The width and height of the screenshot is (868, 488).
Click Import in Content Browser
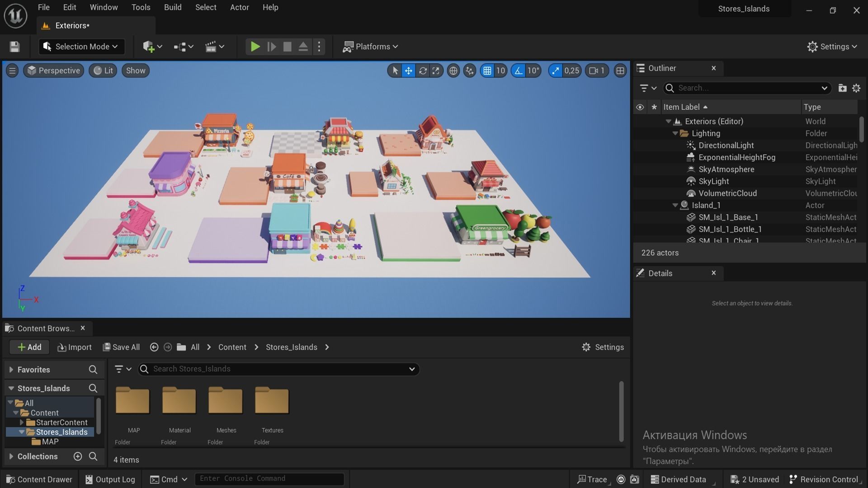coord(75,347)
